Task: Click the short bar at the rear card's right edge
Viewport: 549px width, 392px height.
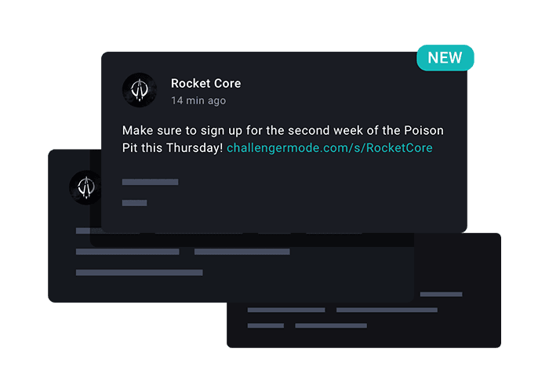Action: pos(441,295)
